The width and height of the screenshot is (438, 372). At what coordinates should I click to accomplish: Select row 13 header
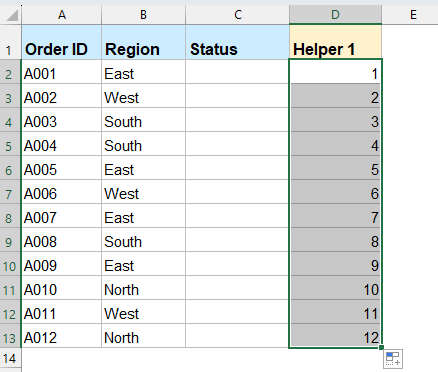coord(10,336)
